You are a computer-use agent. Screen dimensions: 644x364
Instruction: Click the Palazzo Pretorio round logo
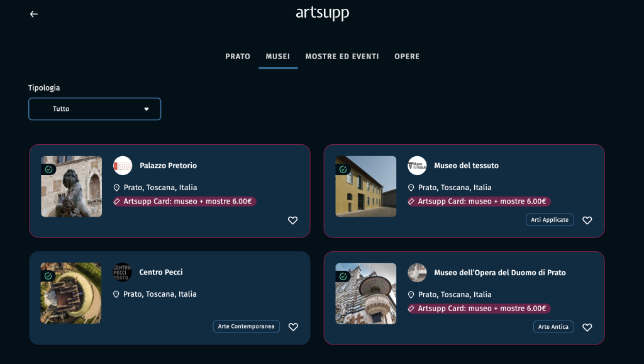[123, 166]
